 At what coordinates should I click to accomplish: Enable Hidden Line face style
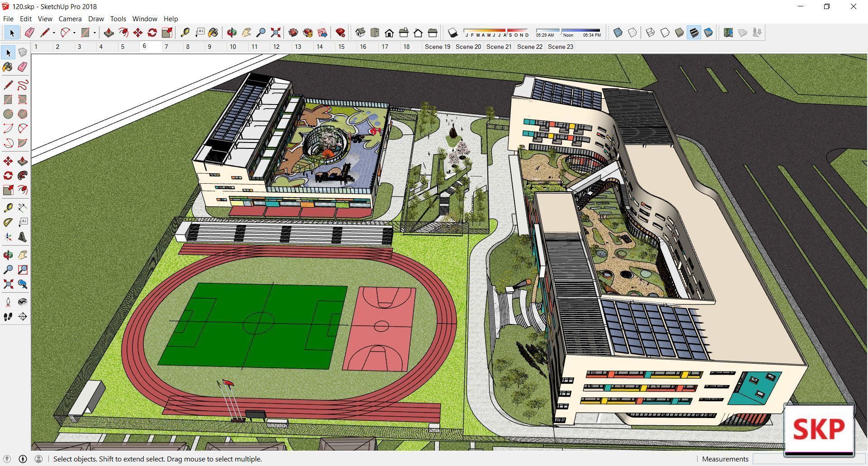tap(665, 33)
